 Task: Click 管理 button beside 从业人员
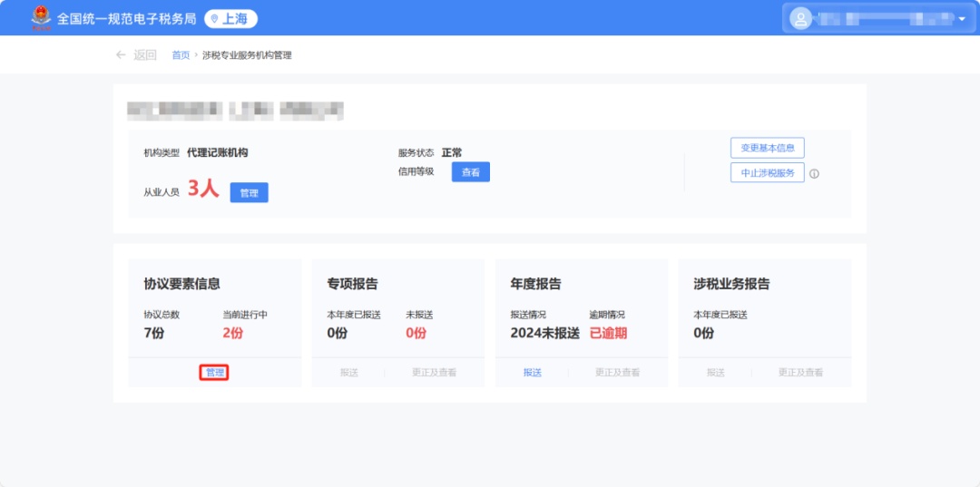click(249, 193)
